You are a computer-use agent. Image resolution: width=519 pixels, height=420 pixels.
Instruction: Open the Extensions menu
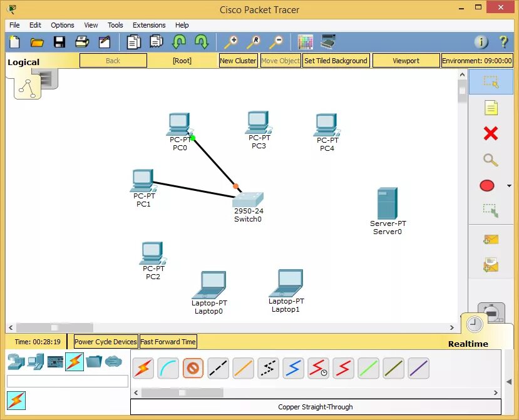click(149, 25)
